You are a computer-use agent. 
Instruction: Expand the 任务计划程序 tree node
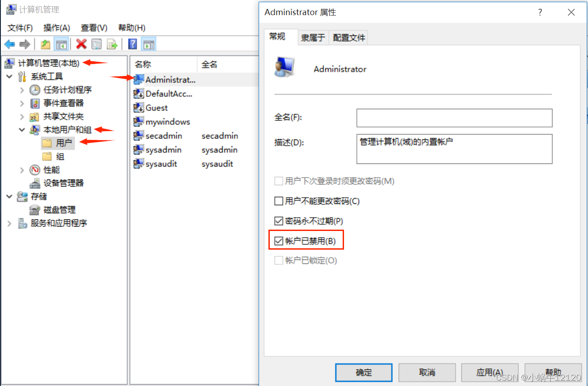[x=22, y=90]
